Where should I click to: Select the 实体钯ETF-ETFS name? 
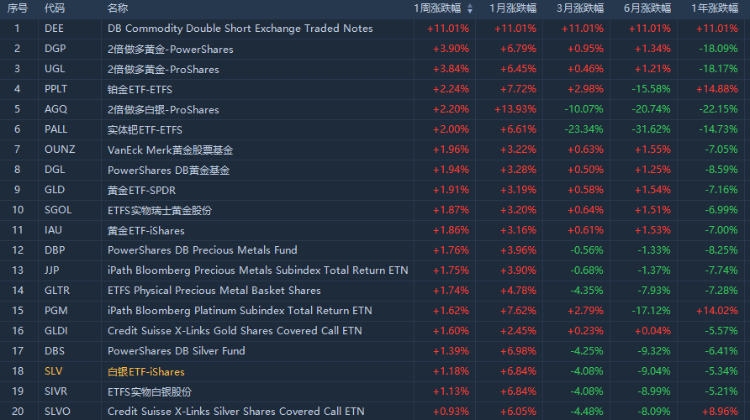145,129
